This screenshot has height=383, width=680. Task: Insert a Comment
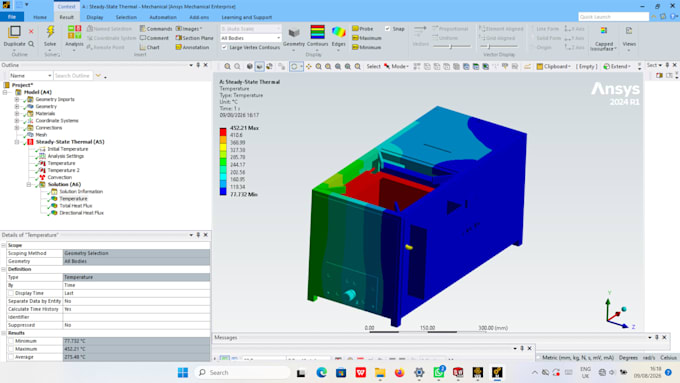(x=154, y=38)
